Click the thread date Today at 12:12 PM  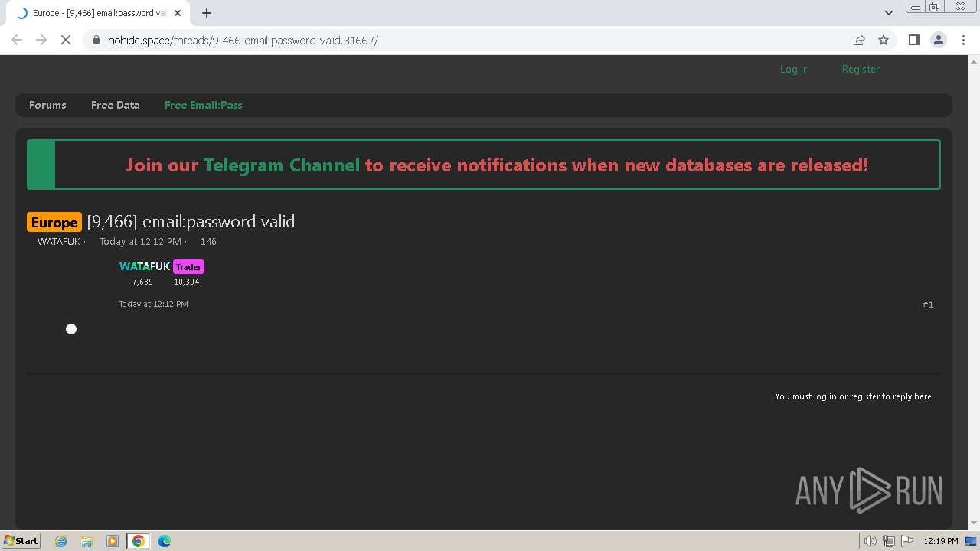140,241
